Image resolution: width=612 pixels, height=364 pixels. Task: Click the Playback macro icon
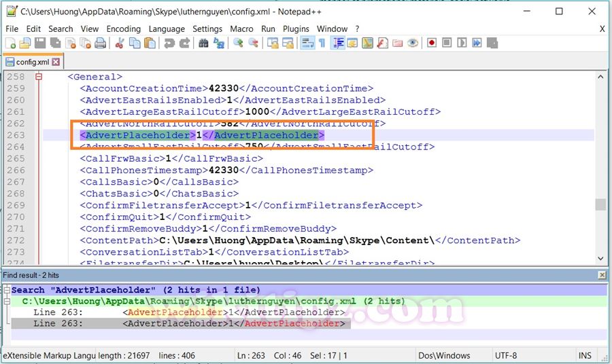tap(462, 43)
